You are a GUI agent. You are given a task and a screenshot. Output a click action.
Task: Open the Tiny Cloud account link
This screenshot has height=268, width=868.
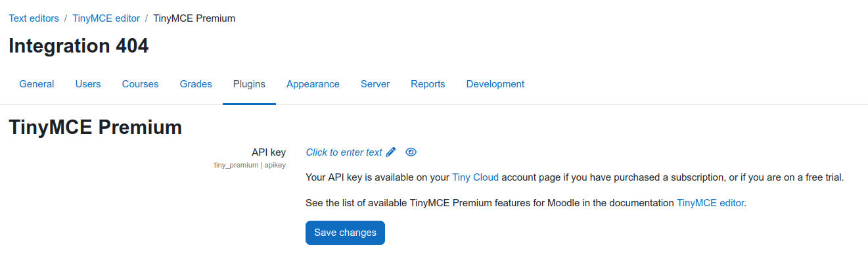point(475,177)
